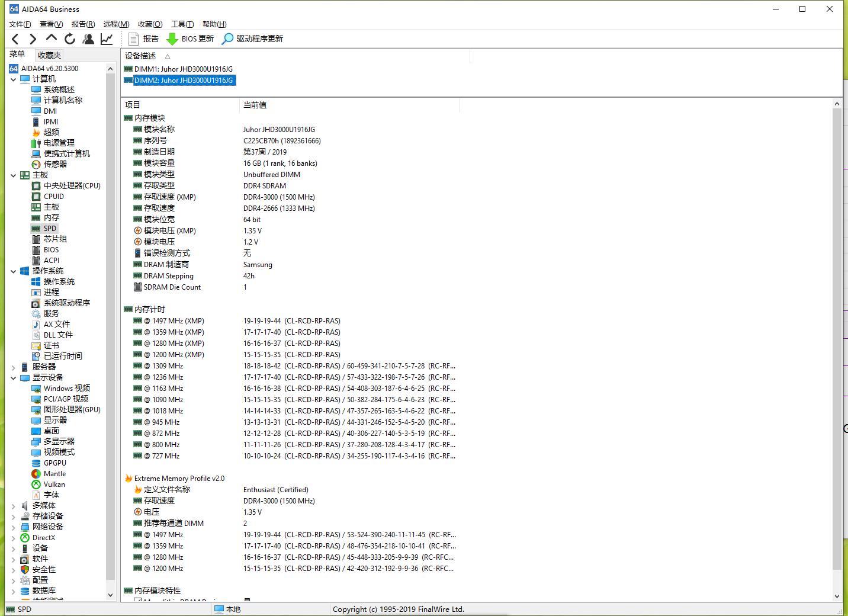Select the 安全性 security shield icon

pyautogui.click(x=24, y=570)
